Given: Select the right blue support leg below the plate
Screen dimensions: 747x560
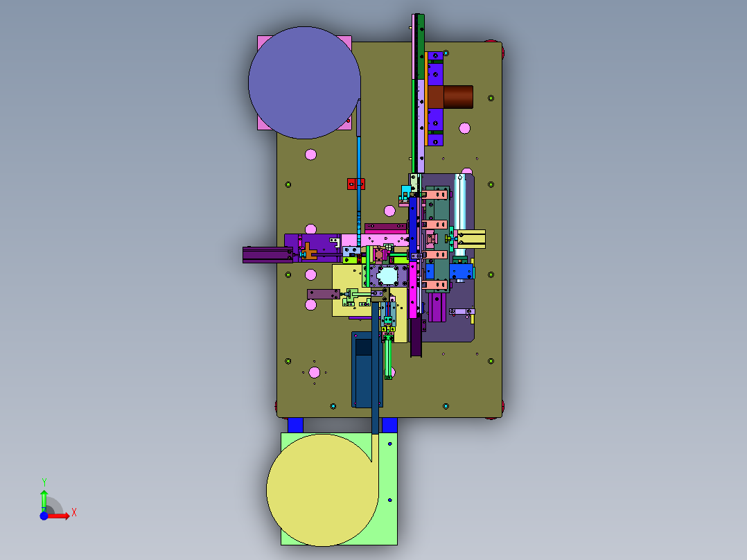Looking at the screenshot, I should coord(389,425).
